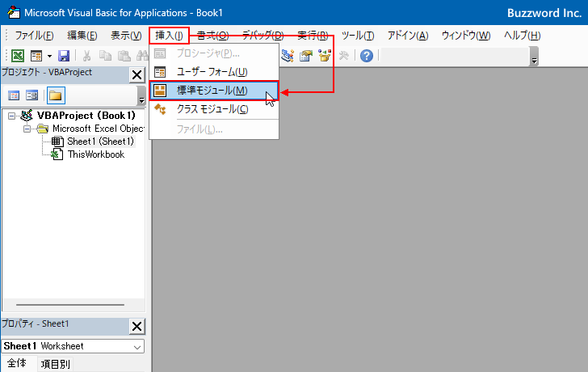588x372 pixels.
Task: Click View Code icon in Project pane
Action: [x=14, y=95]
